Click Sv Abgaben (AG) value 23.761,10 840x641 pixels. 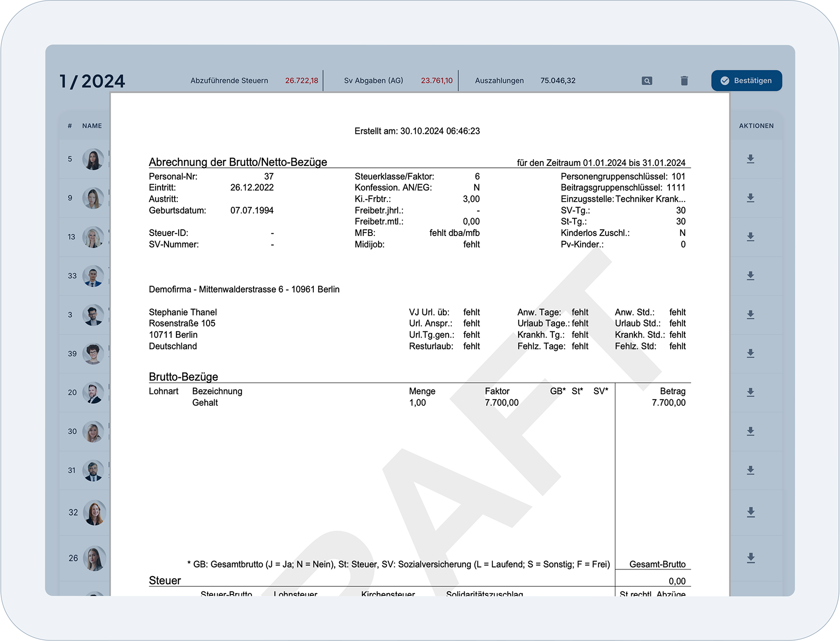tap(437, 81)
